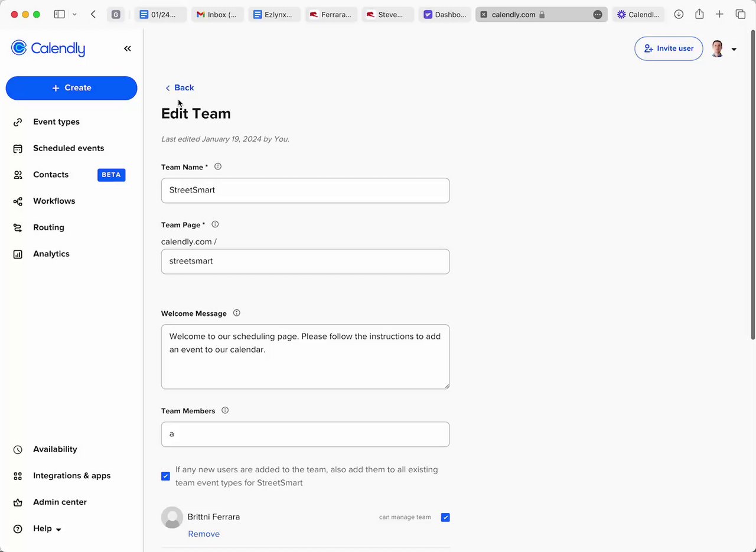The height and width of the screenshot is (552, 756).
Task: Collapse the sidebar with double-chevron icon
Action: [128, 48]
